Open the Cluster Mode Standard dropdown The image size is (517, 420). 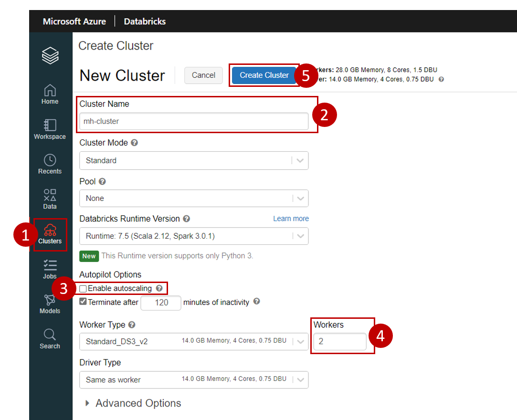pos(194,160)
